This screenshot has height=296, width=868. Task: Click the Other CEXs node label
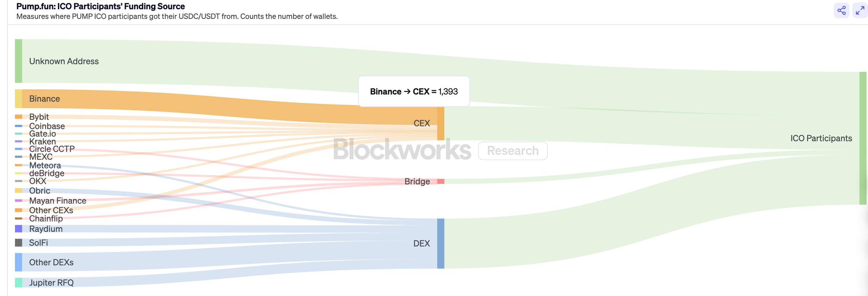pos(51,210)
